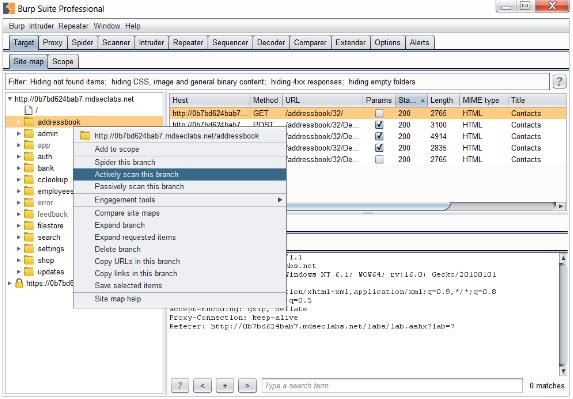Select Add to scope menu entry
Viewport: 573px width, 399px height.
[x=180, y=149]
